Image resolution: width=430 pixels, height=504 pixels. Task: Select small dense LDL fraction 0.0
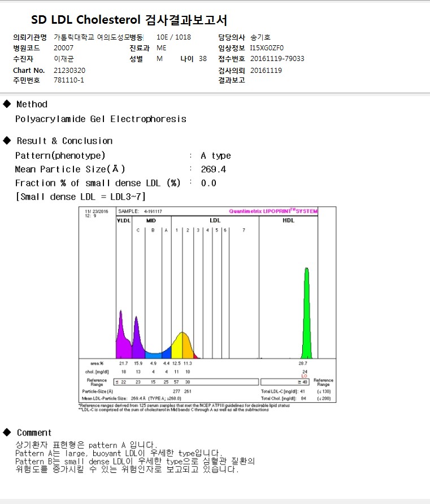click(209, 183)
